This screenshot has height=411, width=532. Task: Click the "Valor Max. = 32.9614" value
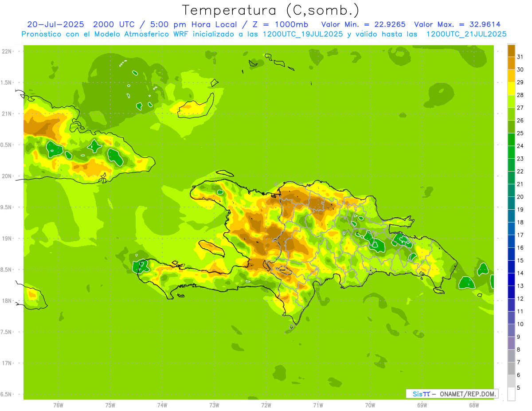coord(457,24)
